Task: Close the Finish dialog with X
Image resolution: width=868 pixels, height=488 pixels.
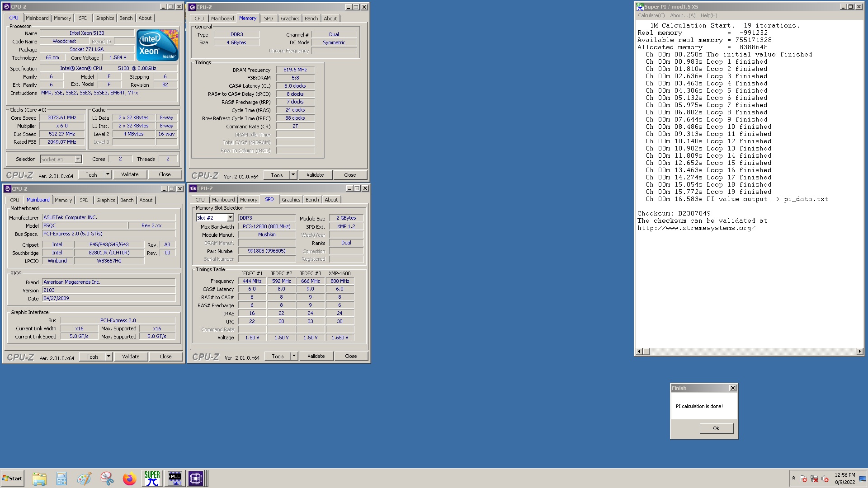Action: [733, 388]
